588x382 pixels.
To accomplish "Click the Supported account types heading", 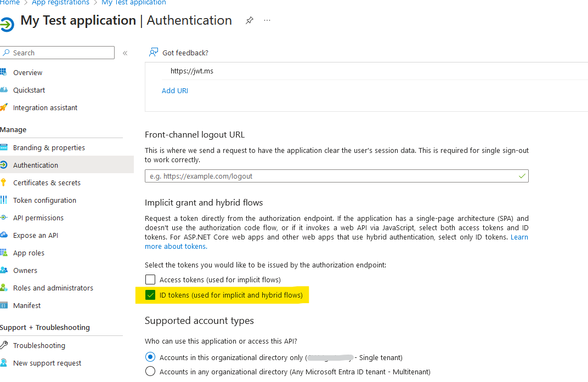I will click(x=199, y=321).
